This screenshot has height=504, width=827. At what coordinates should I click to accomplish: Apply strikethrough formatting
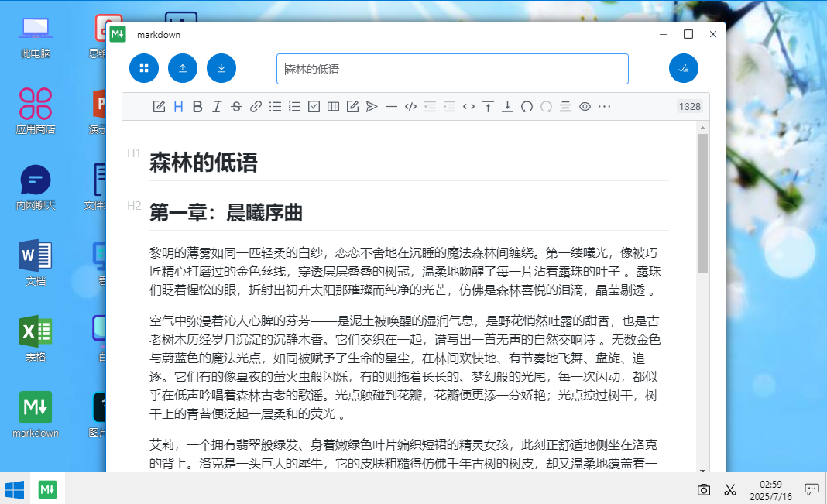(236, 107)
